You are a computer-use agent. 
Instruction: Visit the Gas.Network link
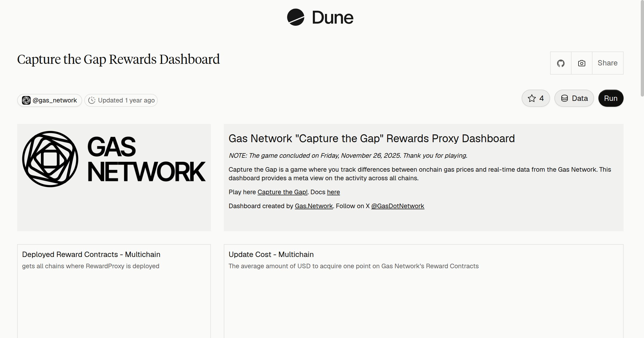tap(314, 206)
